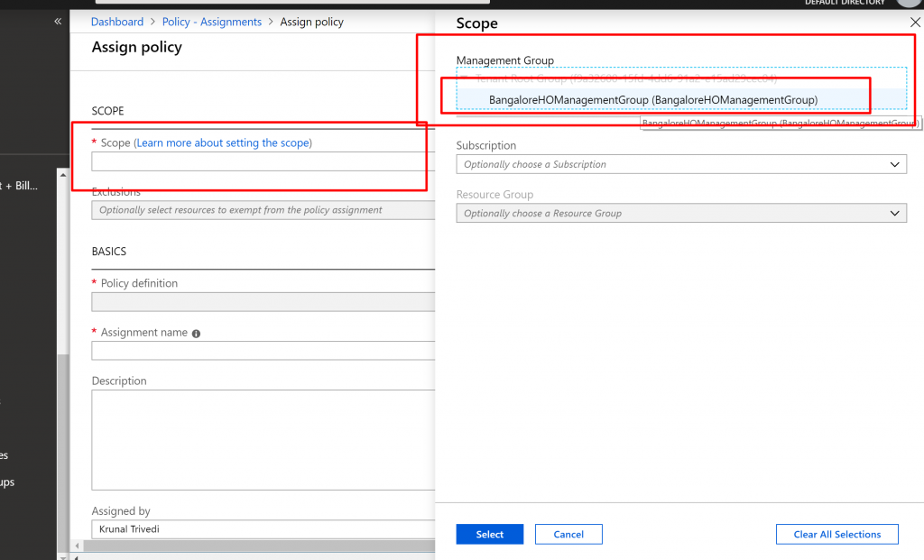This screenshot has height=560, width=924.
Task: Go to Dashboard via the breadcrumb
Action: click(117, 22)
